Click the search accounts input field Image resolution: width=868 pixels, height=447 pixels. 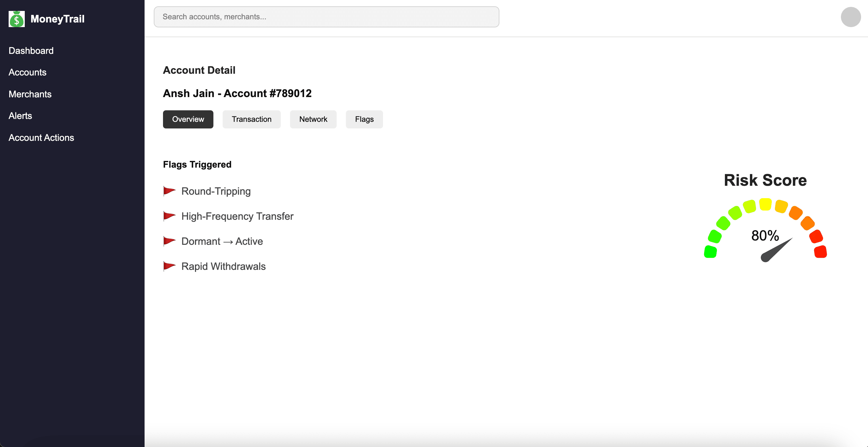tap(326, 16)
